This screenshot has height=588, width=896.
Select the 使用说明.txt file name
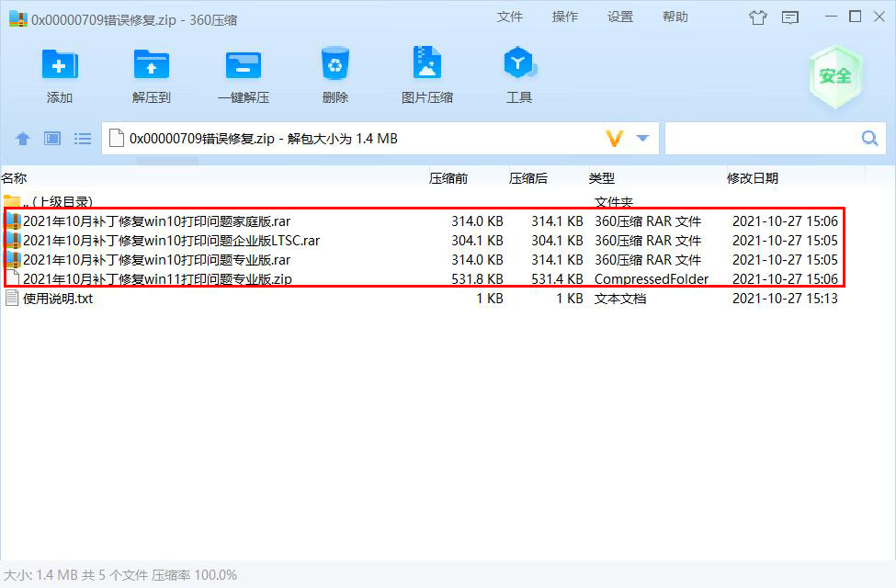pos(58,299)
